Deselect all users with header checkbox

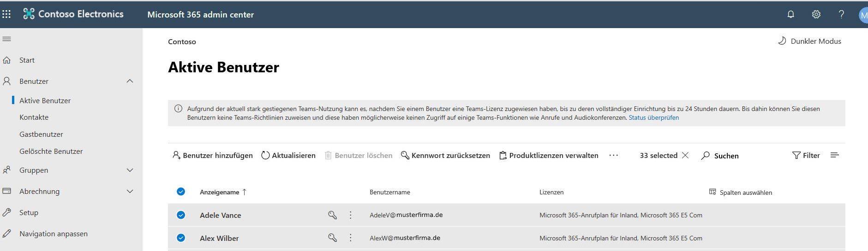[181, 192]
